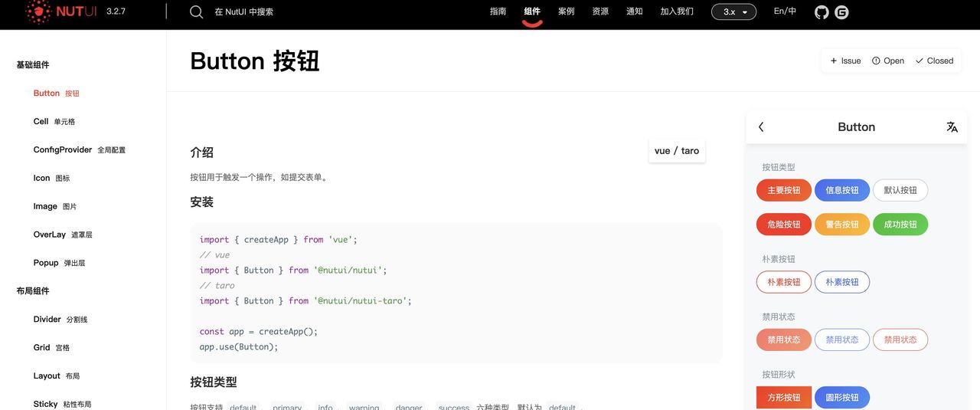Click the 圆形按钮 round button
The width and height of the screenshot is (980, 410).
coord(842,398)
